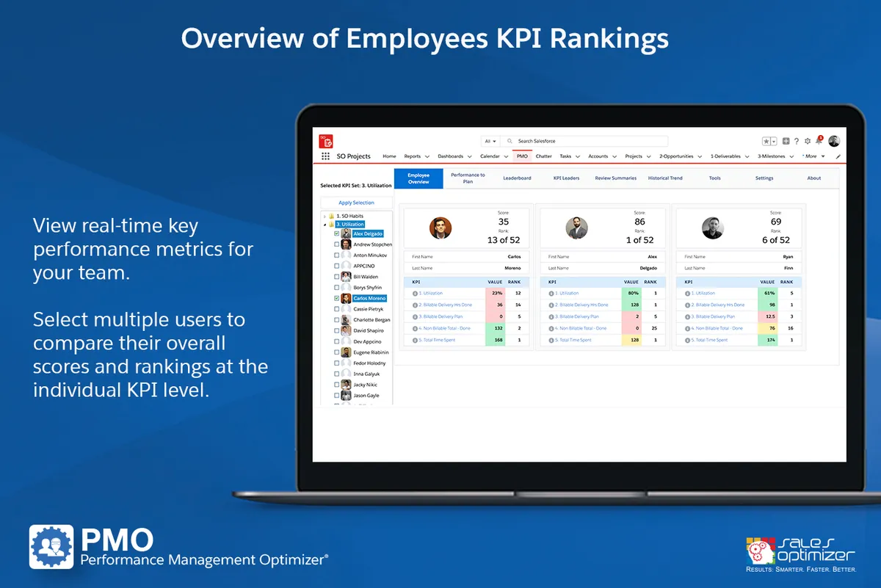This screenshot has height=588, width=881.
Task: Click Ryan's green 61% Utilization value cell
Action: tap(767, 293)
